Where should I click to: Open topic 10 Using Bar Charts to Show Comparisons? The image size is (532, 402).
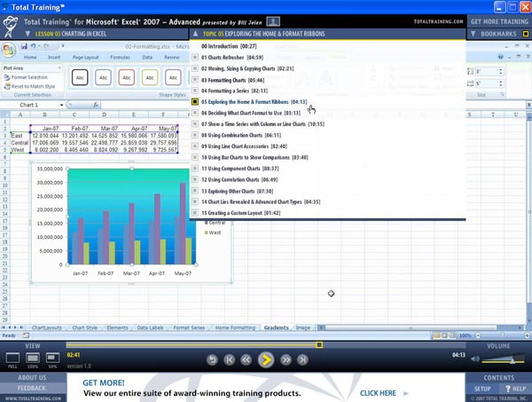(252, 157)
